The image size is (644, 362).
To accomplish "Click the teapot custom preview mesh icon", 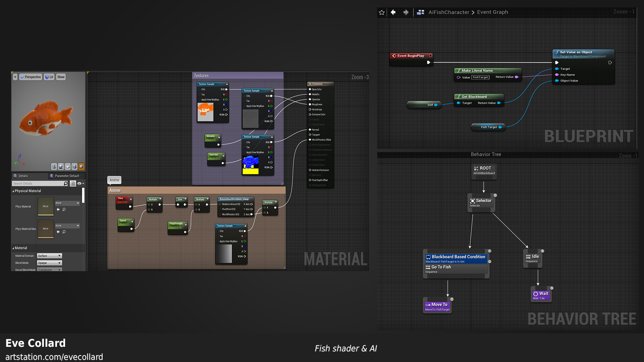I will point(81,167).
